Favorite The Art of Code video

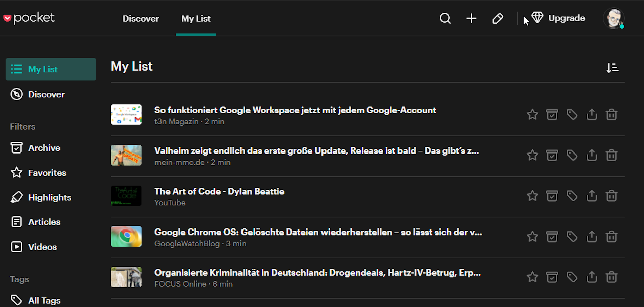pyautogui.click(x=532, y=196)
